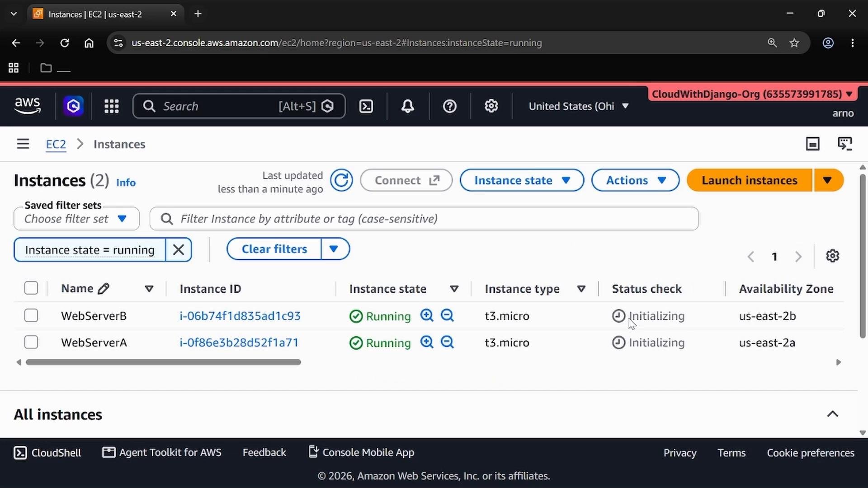The height and width of the screenshot is (488, 868).
Task: Remove the Instance state = running filter
Action: [179, 249]
